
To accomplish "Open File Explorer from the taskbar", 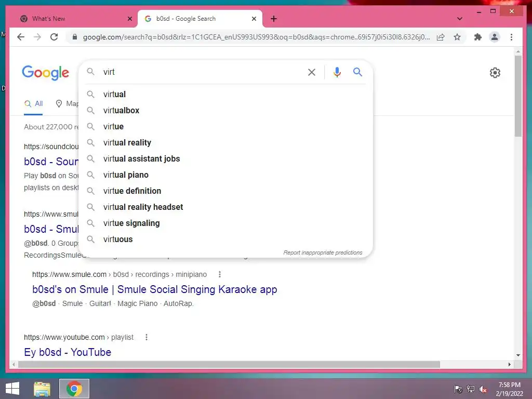I will tap(42, 389).
